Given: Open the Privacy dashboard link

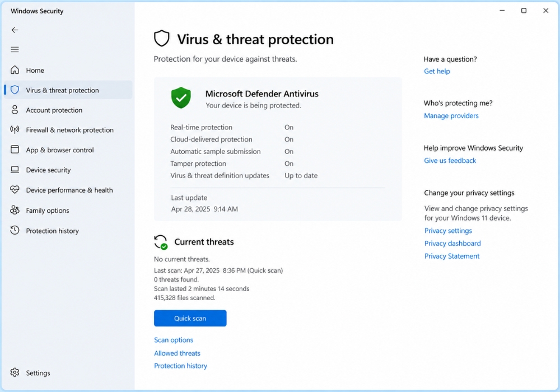Looking at the screenshot, I should [x=452, y=244].
